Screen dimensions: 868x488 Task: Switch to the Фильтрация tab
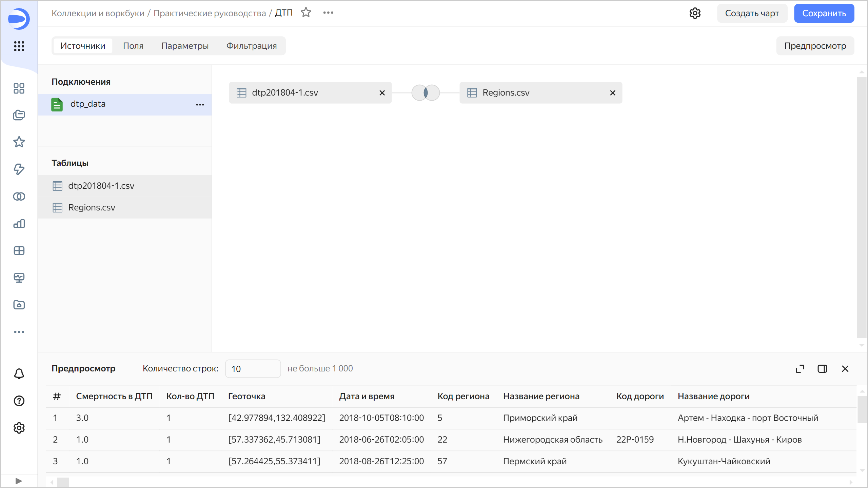[x=251, y=46]
